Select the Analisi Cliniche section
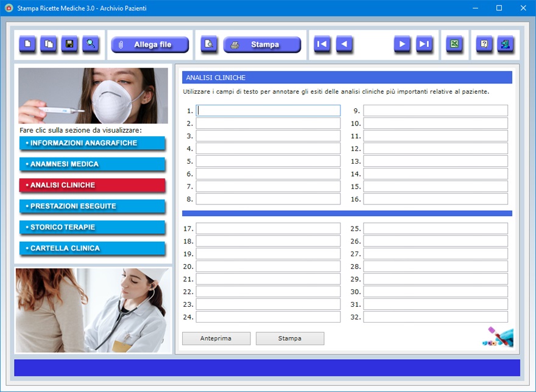536x392 pixels. 93,185
